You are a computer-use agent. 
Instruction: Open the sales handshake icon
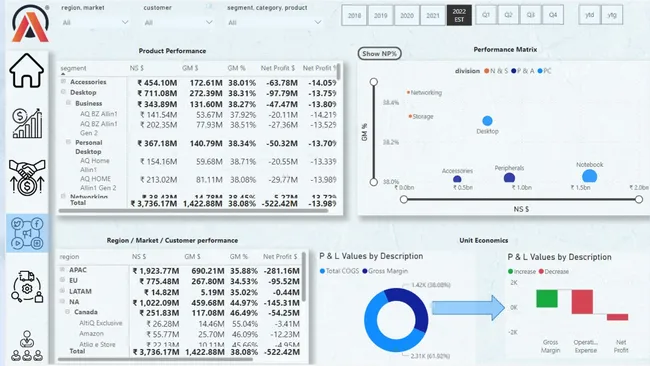pos(27,177)
